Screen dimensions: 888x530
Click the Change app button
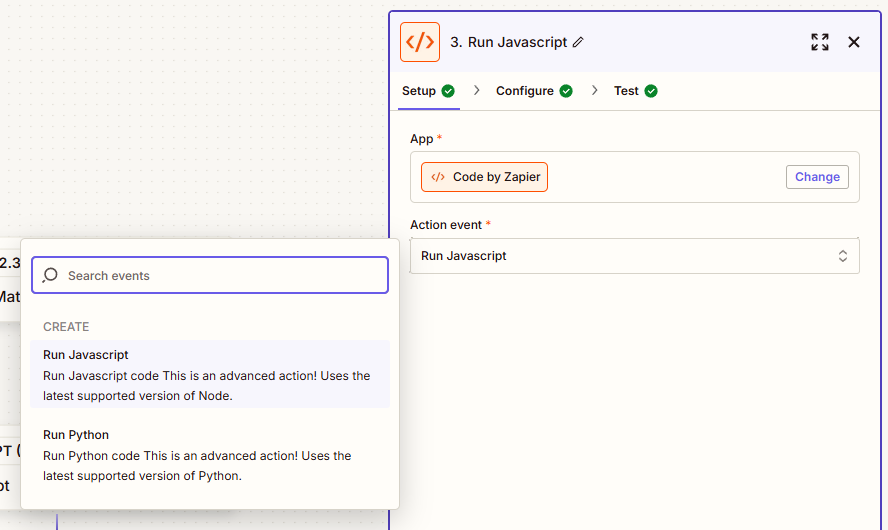(x=817, y=177)
